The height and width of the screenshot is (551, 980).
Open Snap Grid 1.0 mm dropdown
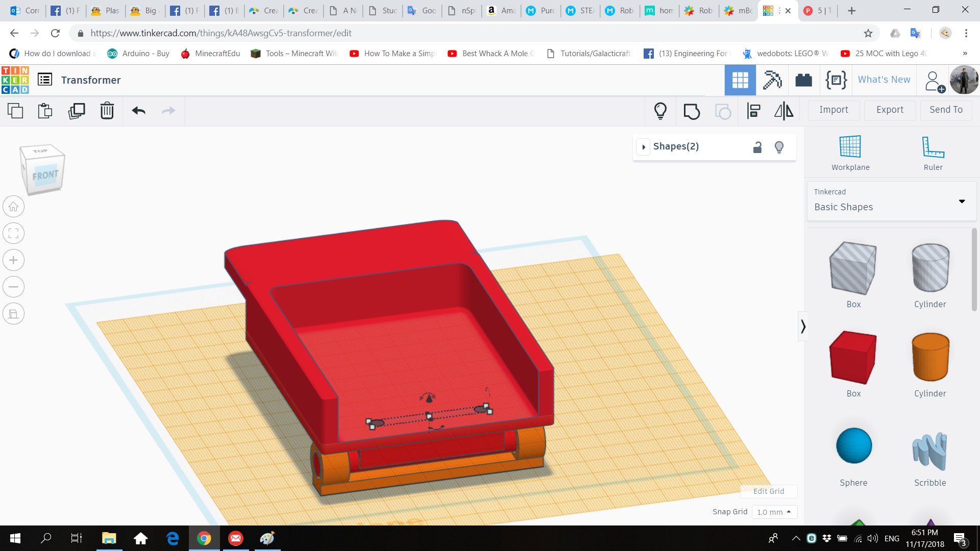pos(774,512)
